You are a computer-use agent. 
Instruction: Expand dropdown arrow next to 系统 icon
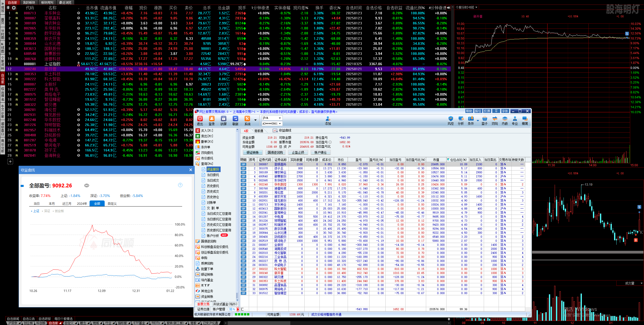pos(256,120)
